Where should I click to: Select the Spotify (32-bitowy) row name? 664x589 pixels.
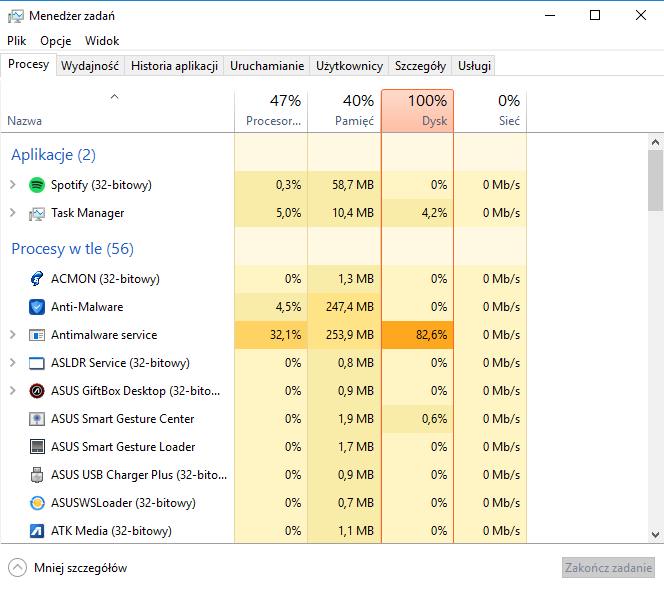(x=101, y=185)
